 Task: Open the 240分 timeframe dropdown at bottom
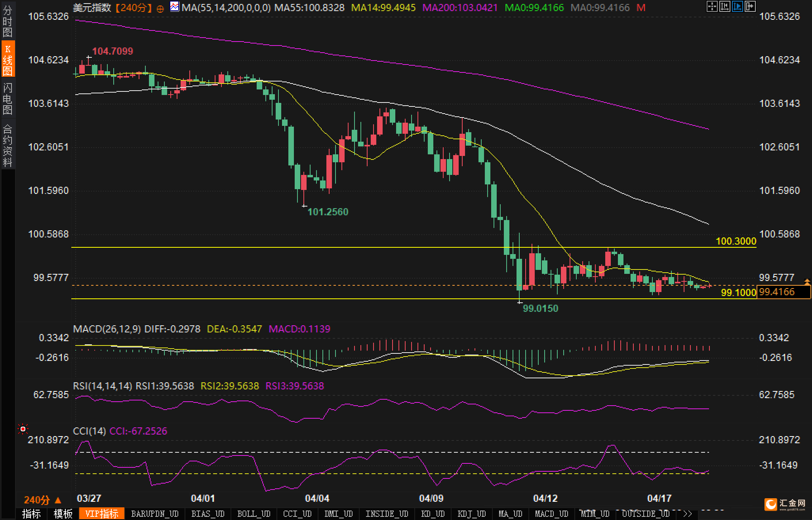tap(43, 500)
